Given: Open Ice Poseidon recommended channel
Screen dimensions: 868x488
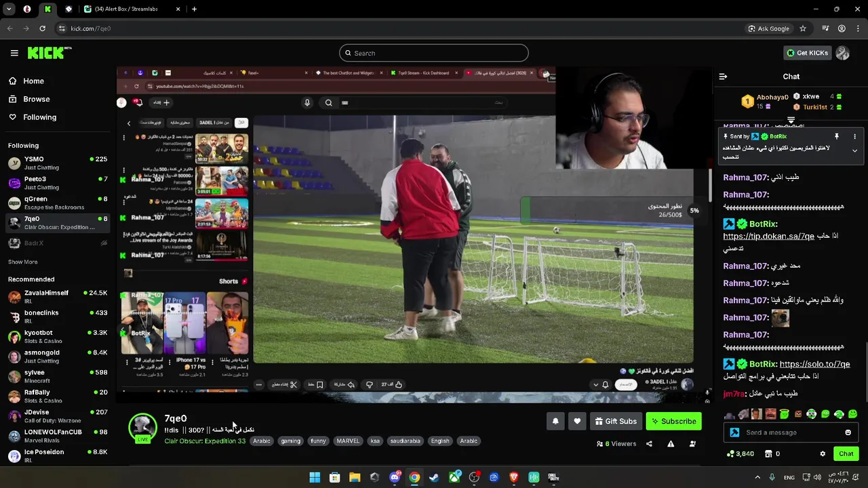Looking at the screenshot, I should [x=57, y=455].
